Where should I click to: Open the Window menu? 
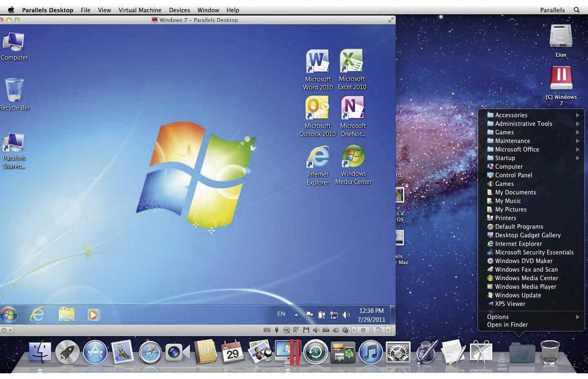pos(208,10)
